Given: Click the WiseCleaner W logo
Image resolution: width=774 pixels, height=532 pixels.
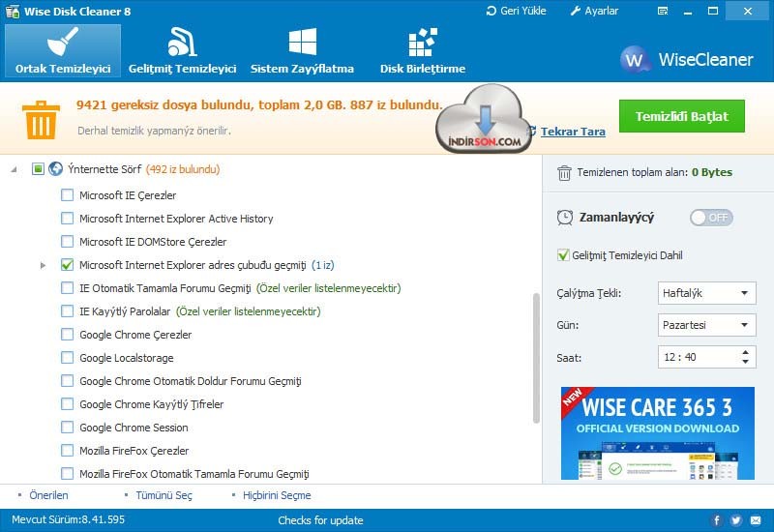Looking at the screenshot, I should click(635, 60).
